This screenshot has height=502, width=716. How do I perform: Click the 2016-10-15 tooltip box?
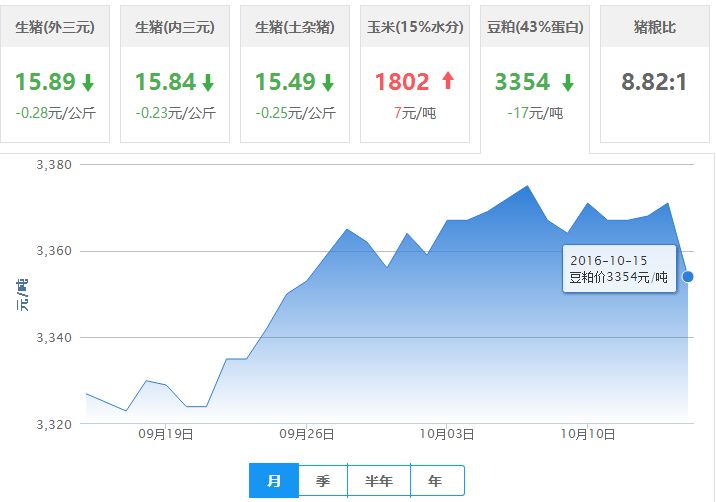(x=619, y=269)
